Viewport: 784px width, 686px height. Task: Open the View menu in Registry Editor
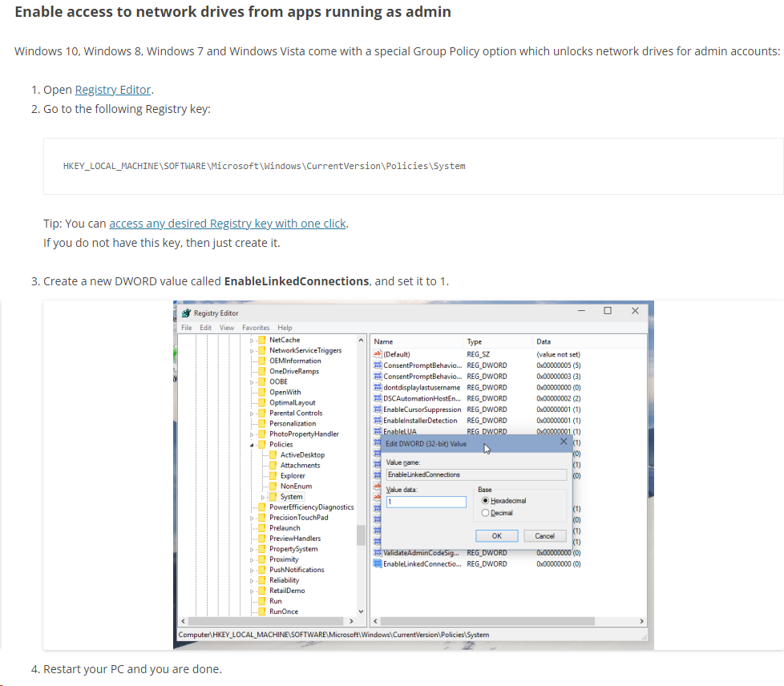point(227,328)
